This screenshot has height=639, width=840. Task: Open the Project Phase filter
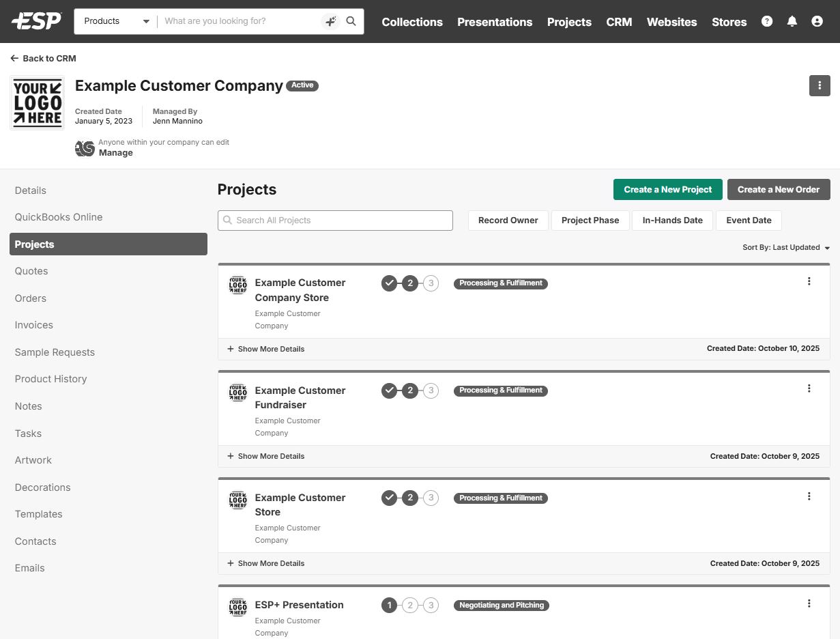coord(590,221)
